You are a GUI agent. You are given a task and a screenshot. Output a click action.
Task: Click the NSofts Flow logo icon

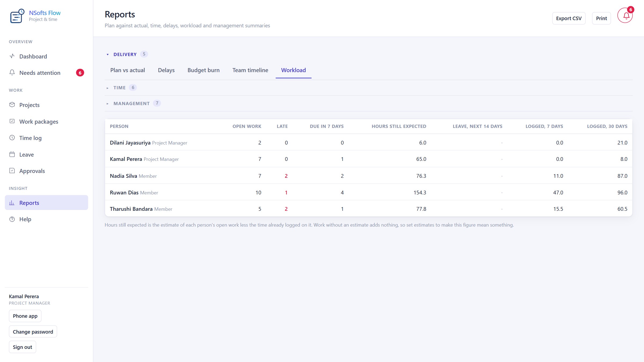coord(17,16)
